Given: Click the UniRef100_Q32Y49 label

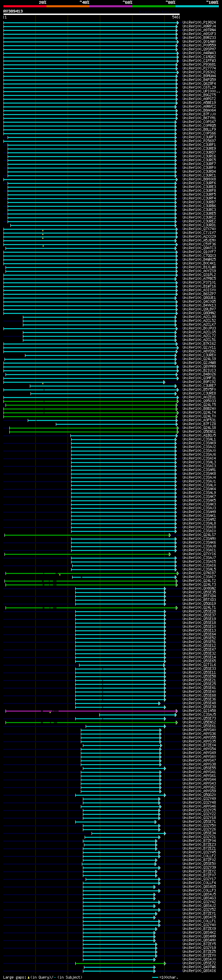Looking at the screenshot, I should point(199,799).
